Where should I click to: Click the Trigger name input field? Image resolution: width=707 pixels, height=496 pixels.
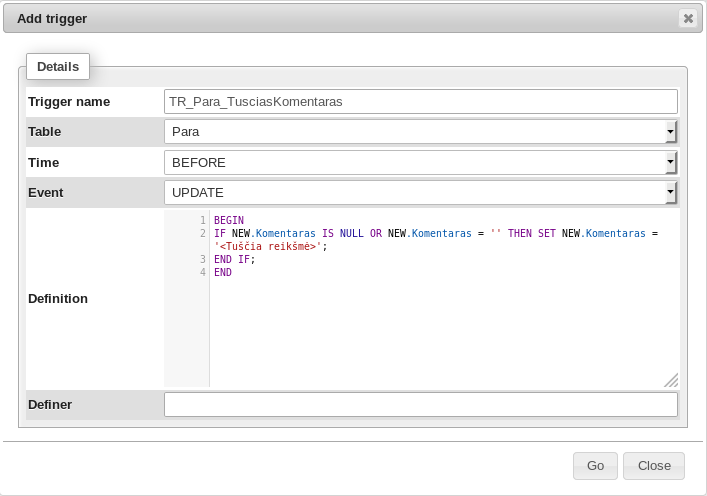[x=420, y=101]
